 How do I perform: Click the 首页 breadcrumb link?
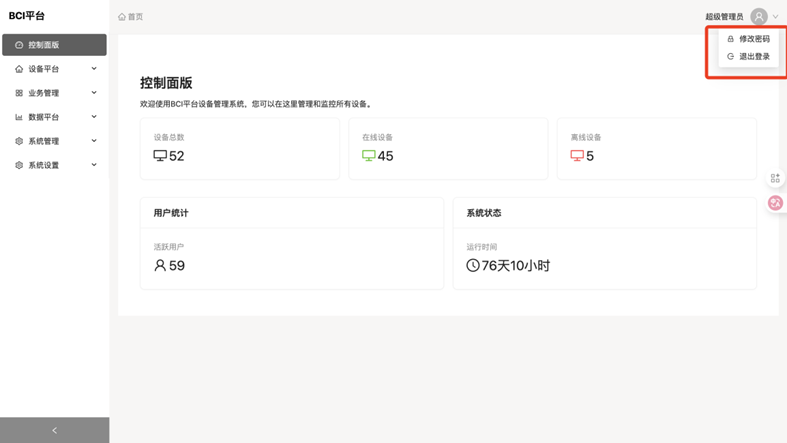click(x=135, y=17)
